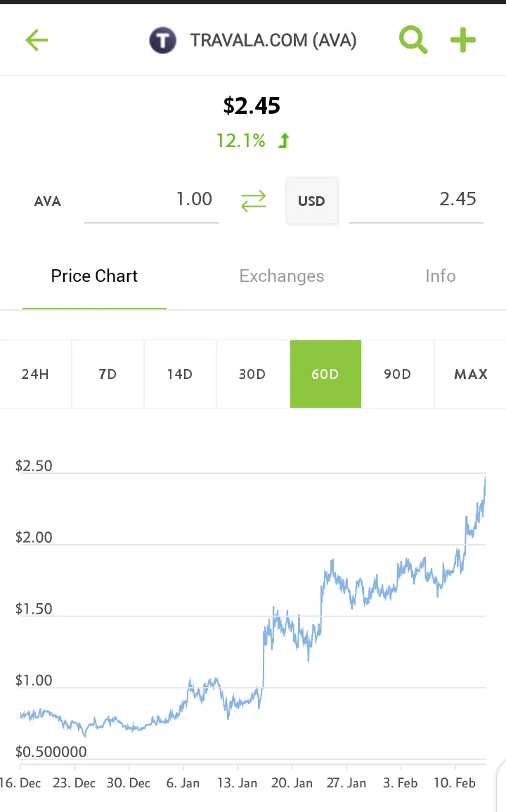Swap currencies with the exchange arrows icon
This screenshot has height=812, width=506.
pos(253,201)
